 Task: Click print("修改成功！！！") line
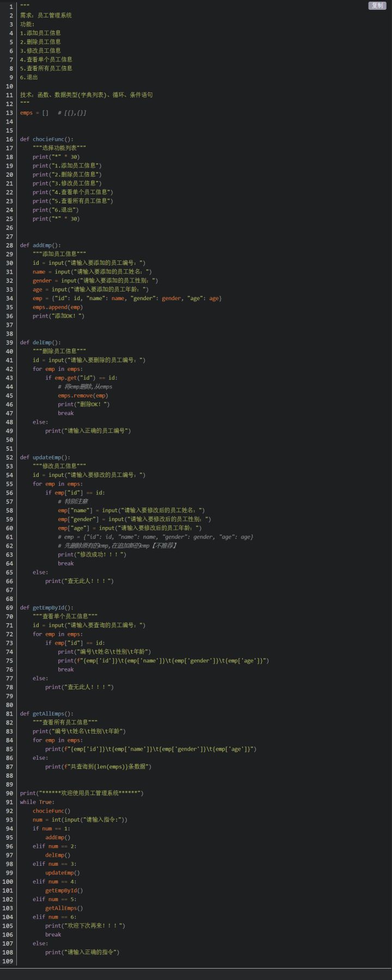92,555
